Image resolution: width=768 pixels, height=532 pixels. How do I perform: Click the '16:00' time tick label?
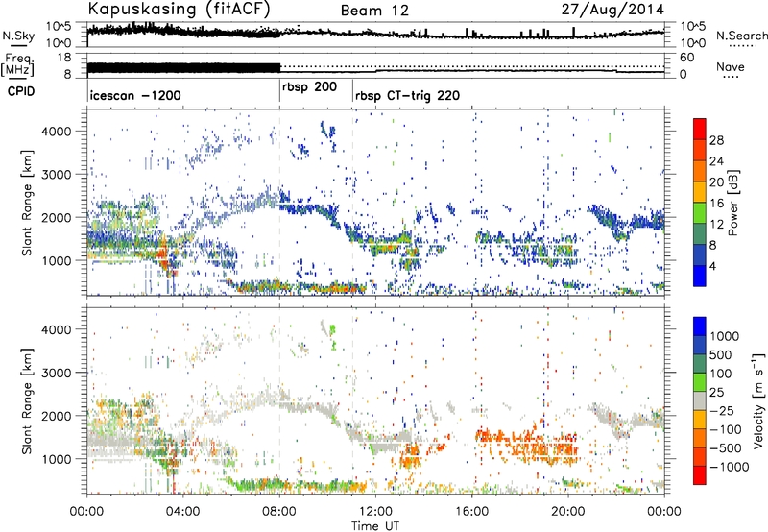471,512
